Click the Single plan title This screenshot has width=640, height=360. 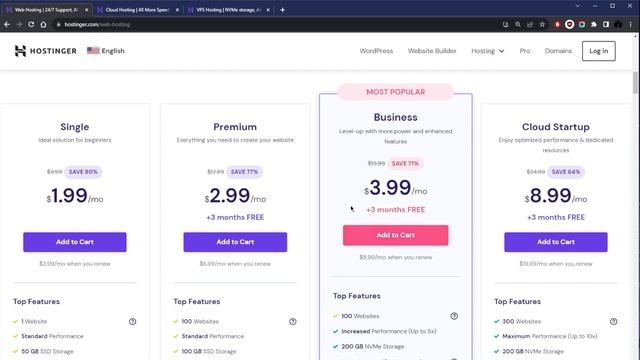[x=75, y=127]
